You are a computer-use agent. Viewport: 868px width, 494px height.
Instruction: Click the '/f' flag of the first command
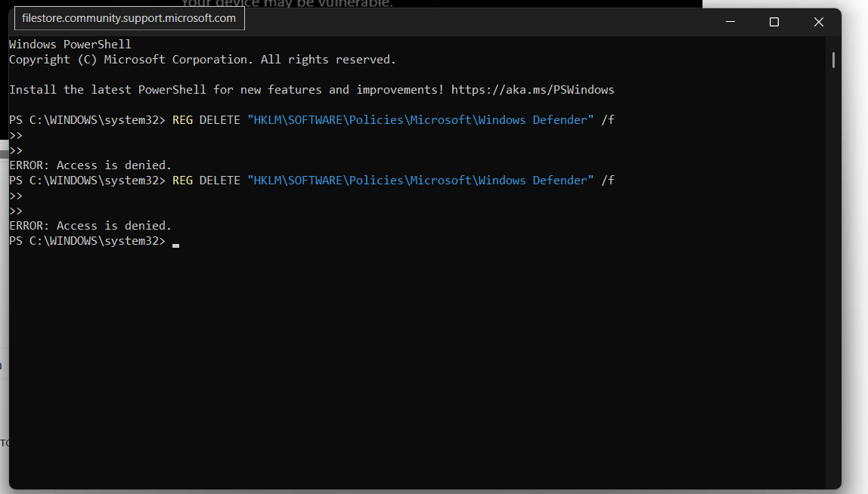608,120
